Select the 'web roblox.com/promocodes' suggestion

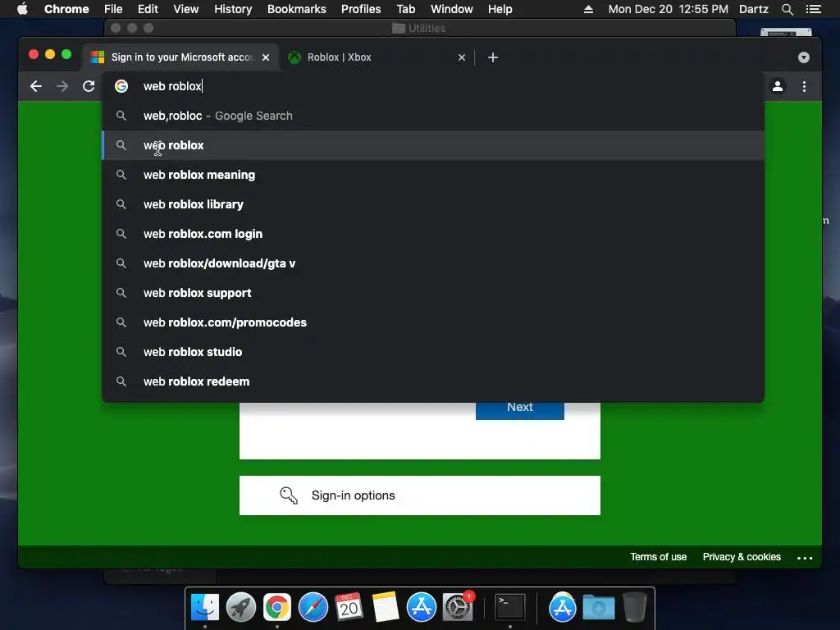point(433,322)
